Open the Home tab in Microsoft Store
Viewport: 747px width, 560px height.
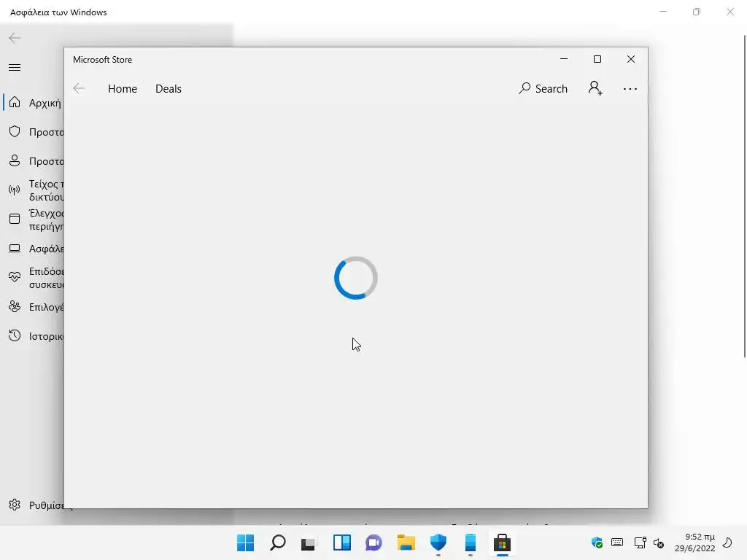(x=123, y=88)
